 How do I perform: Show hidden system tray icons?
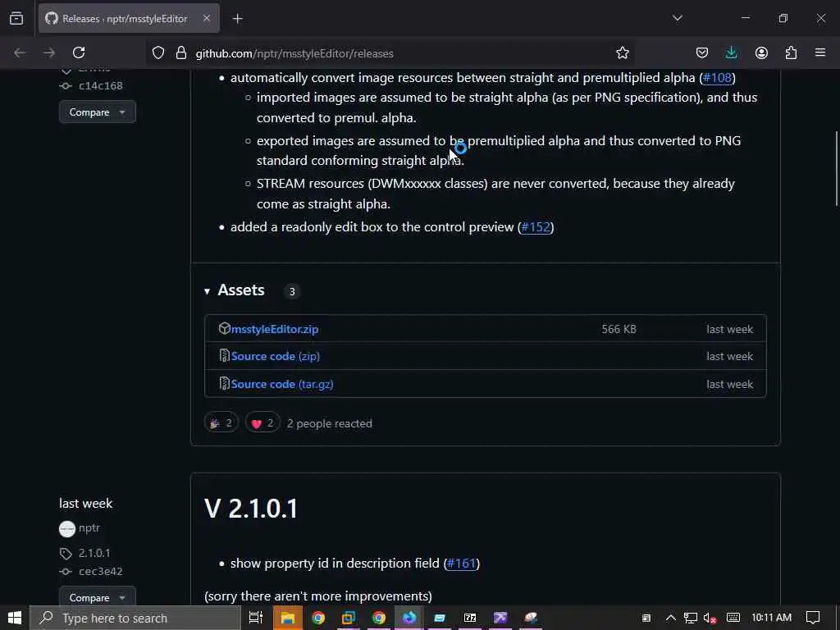pyautogui.click(x=671, y=618)
